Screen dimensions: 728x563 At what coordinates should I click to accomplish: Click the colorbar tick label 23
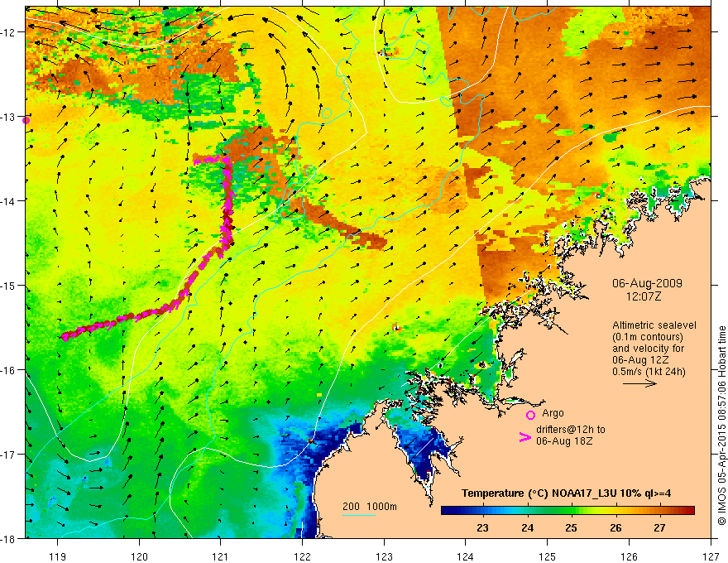click(x=482, y=527)
